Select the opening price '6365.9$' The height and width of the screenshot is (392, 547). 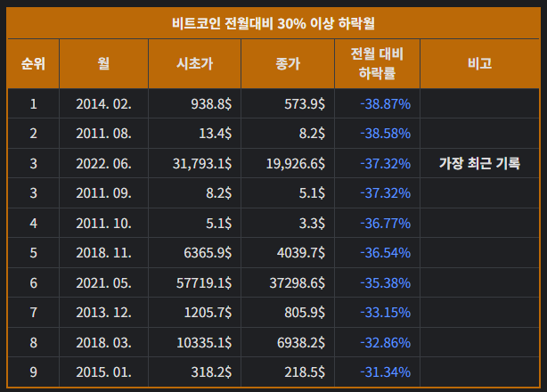pyautogui.click(x=208, y=253)
